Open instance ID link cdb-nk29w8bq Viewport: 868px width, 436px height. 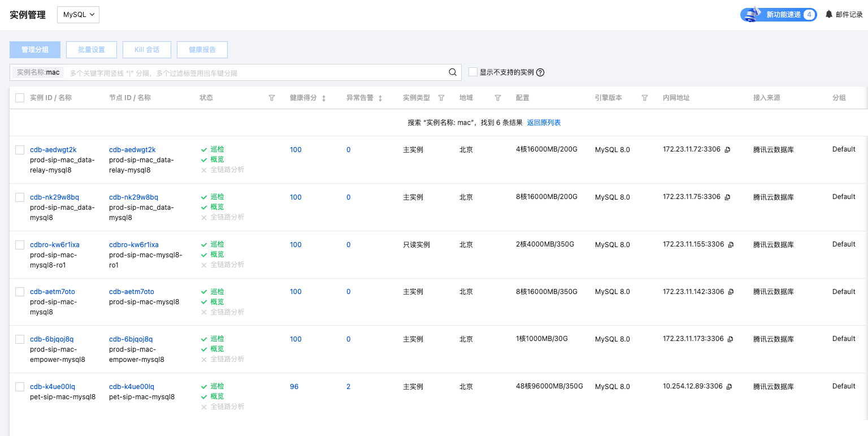tap(54, 197)
